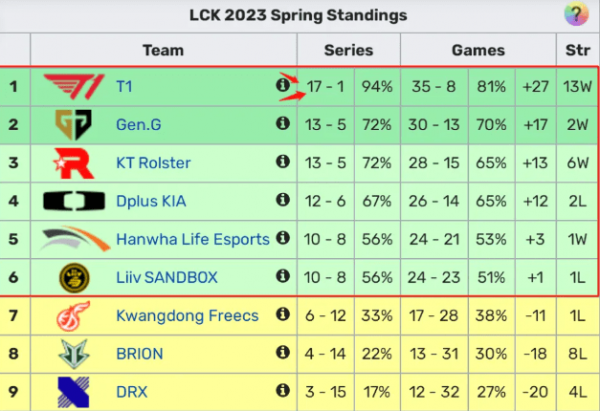
Task: Show the info popup for Gen.G
Action: (282, 124)
